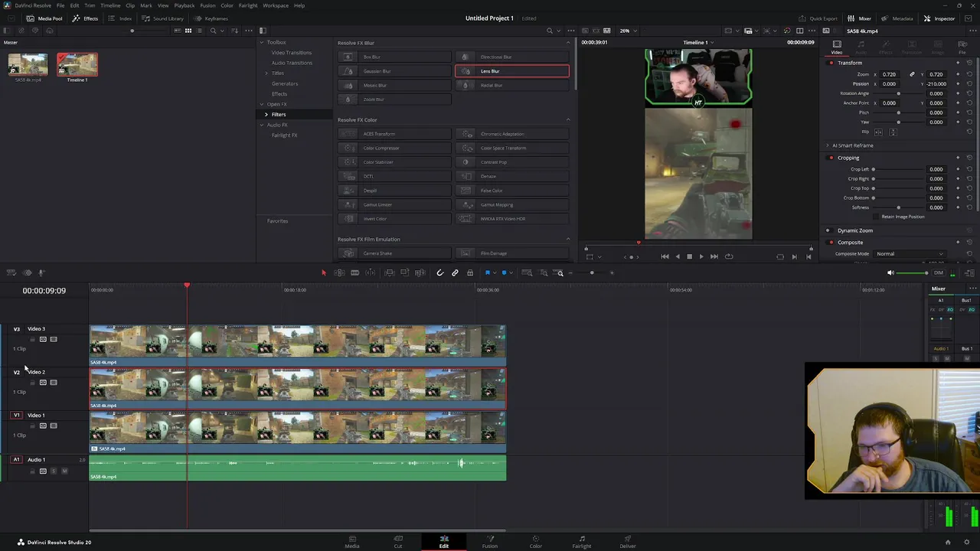980x551 pixels.
Task: Toggle loop playback in viewer
Action: point(729,256)
